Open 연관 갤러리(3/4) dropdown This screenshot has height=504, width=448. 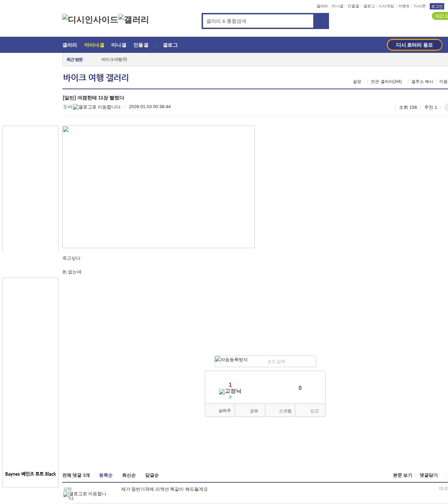(x=386, y=82)
